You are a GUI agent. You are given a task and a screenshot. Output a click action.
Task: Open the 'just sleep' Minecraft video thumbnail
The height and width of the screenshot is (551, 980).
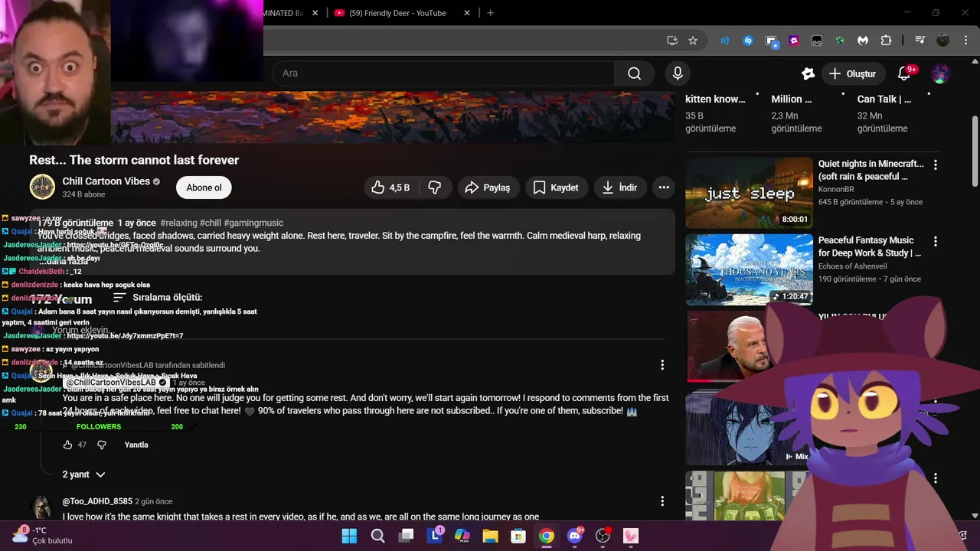coord(749,193)
